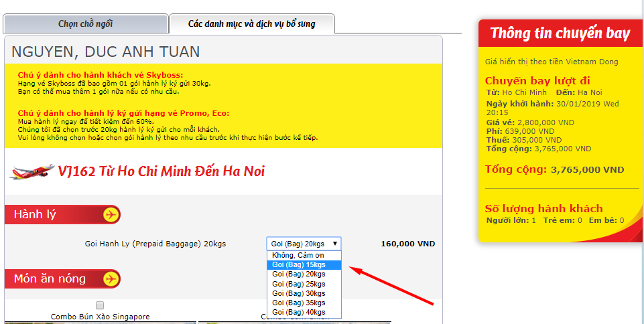Pick Goi (Bag) 25kgs option
The width and height of the screenshot is (644, 324).
coord(304,284)
